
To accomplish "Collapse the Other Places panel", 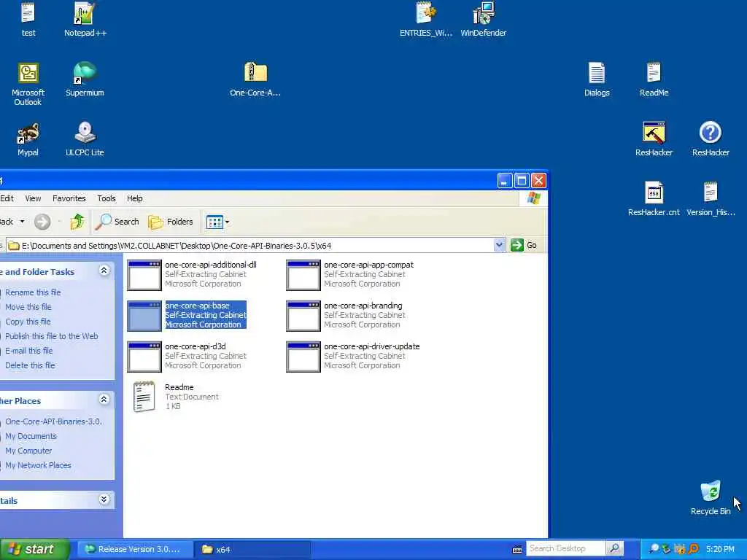I will coord(104,399).
